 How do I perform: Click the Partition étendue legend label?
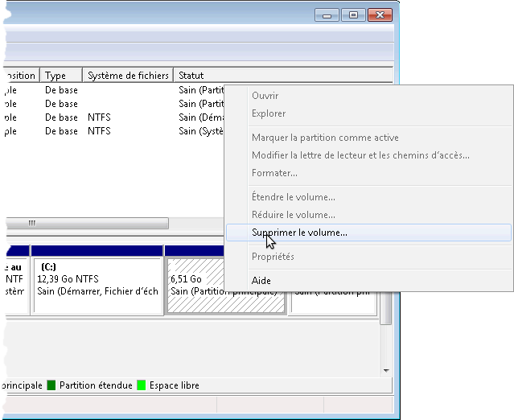click(x=96, y=385)
